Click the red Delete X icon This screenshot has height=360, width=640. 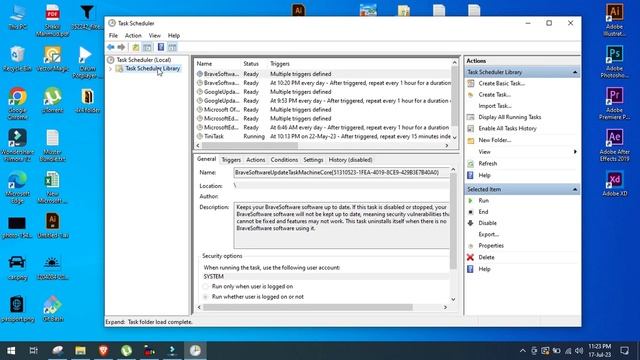pyautogui.click(x=470, y=258)
